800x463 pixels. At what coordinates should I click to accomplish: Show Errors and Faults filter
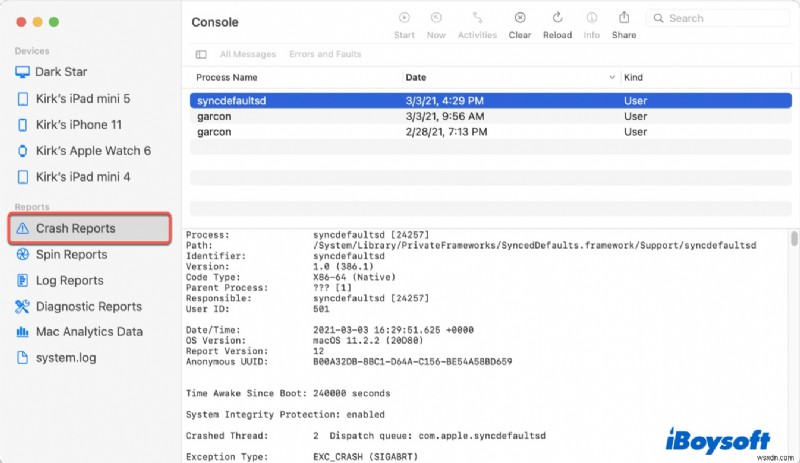[325, 54]
